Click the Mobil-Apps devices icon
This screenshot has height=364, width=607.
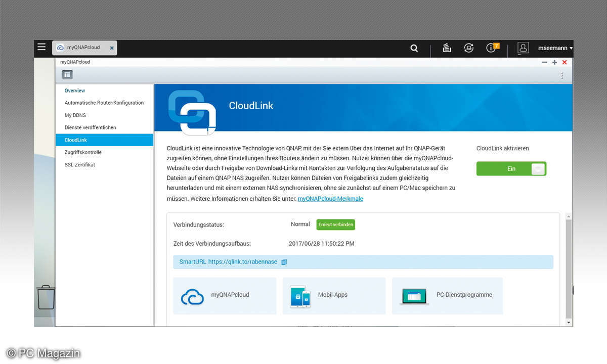pos(300,296)
